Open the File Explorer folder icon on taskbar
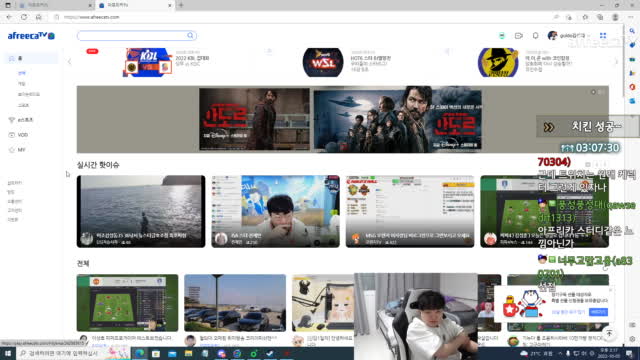Image resolution: width=640 pixels, height=360 pixels. tap(188, 353)
